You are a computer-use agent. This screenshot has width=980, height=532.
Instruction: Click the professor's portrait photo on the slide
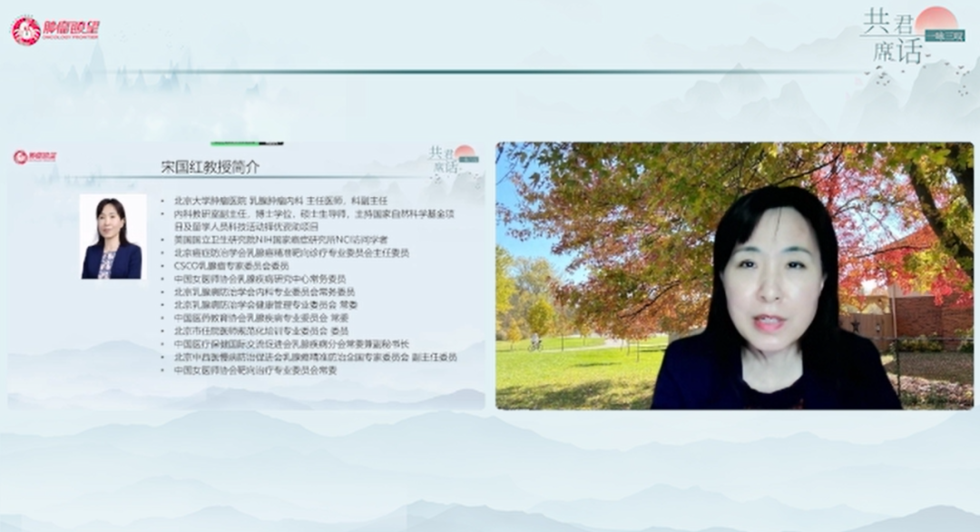pyautogui.click(x=113, y=236)
